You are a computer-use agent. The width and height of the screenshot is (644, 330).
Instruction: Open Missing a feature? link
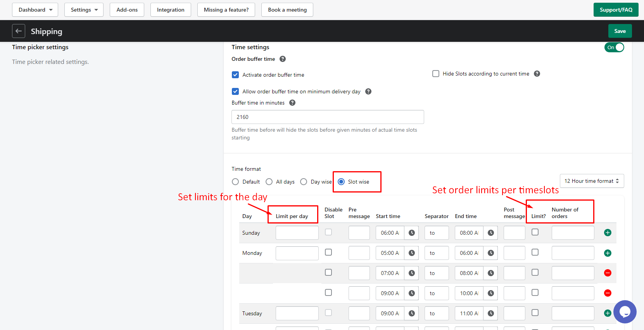pyautogui.click(x=226, y=10)
